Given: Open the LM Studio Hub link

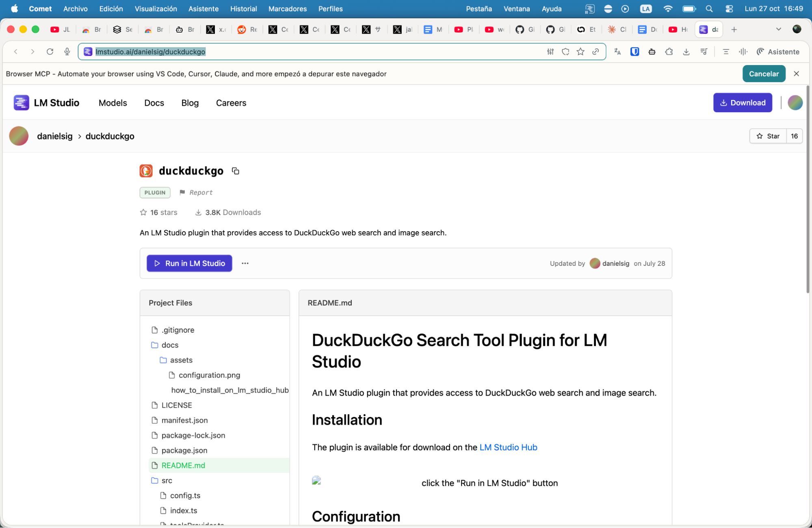Looking at the screenshot, I should (508, 447).
